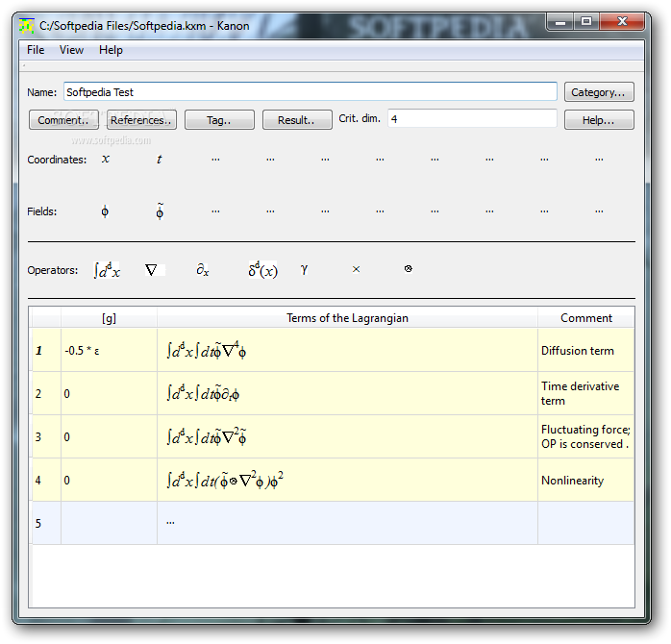Select the multiplication cross operator
This screenshot has width=671, height=644.
click(356, 269)
